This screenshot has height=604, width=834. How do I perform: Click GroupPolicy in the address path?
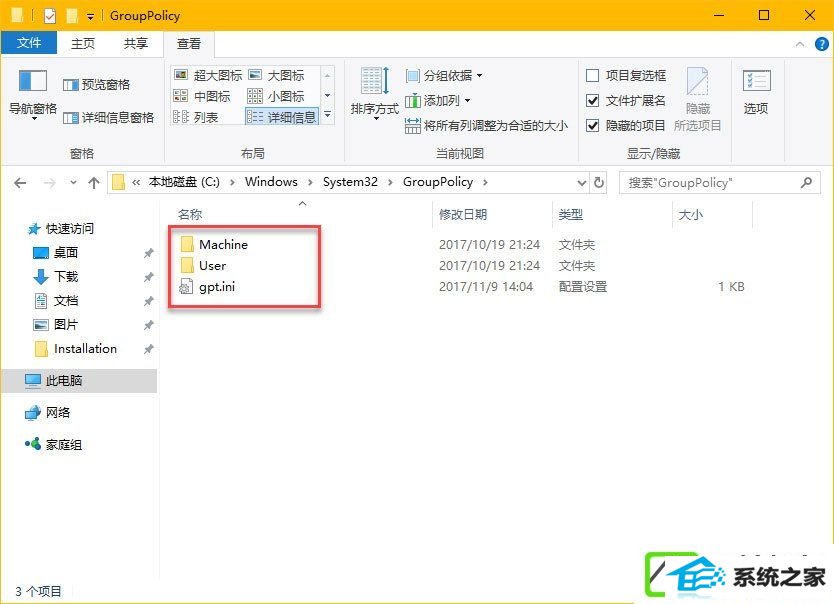pyautogui.click(x=438, y=182)
